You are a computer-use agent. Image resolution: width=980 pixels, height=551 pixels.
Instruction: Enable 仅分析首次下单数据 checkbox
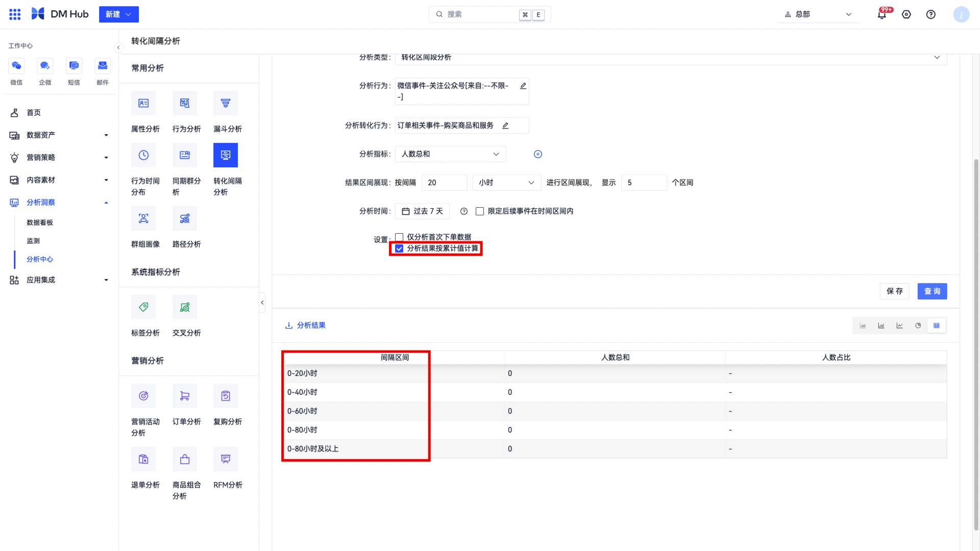pos(399,237)
